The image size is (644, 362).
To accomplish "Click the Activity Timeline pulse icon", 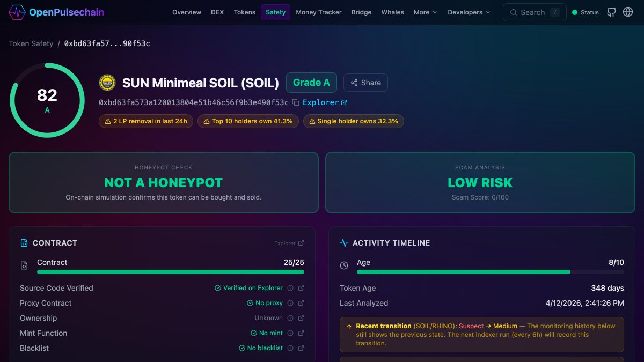I will [x=344, y=243].
